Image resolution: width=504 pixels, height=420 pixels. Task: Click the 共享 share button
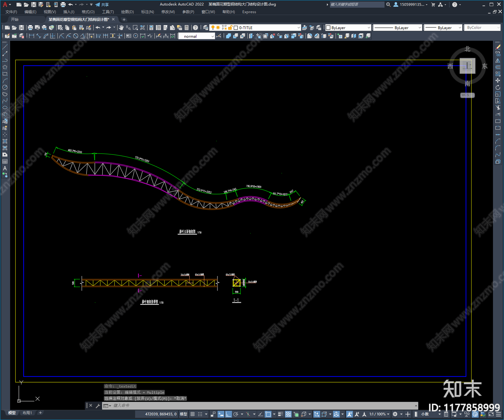tap(102, 4)
